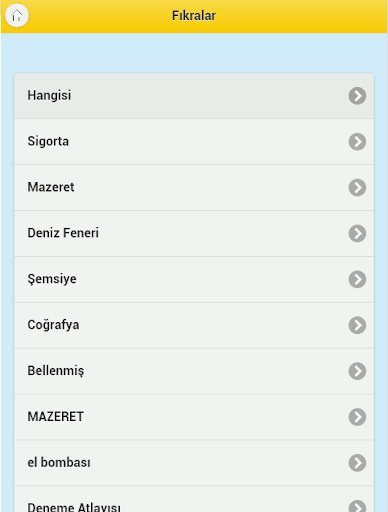Select the Şemsiye list entry
Screen dimensions: 388x512
pyautogui.click(x=194, y=279)
